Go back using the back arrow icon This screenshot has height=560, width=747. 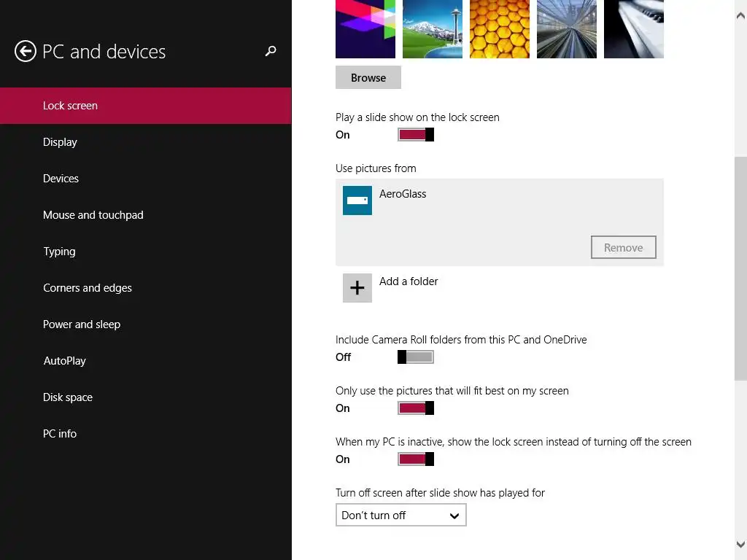[26, 51]
